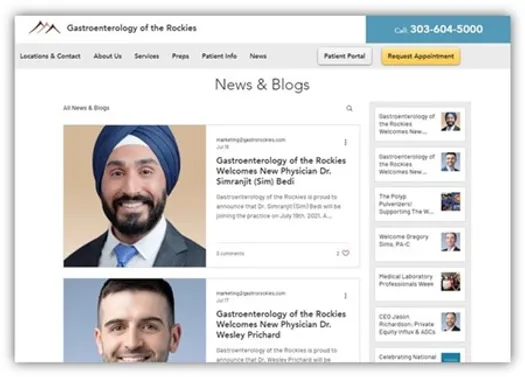Click Gastroenterology of the Rockies site title
Screen dimensions: 525x377
point(132,28)
